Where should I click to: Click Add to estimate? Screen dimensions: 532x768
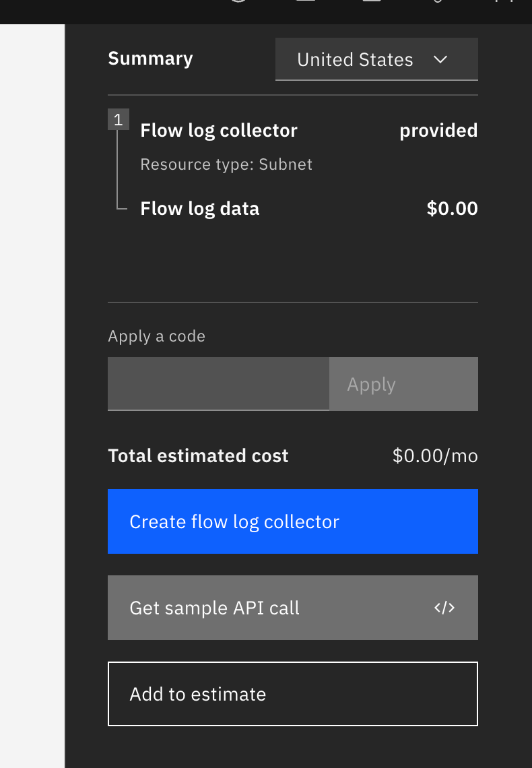(292, 693)
